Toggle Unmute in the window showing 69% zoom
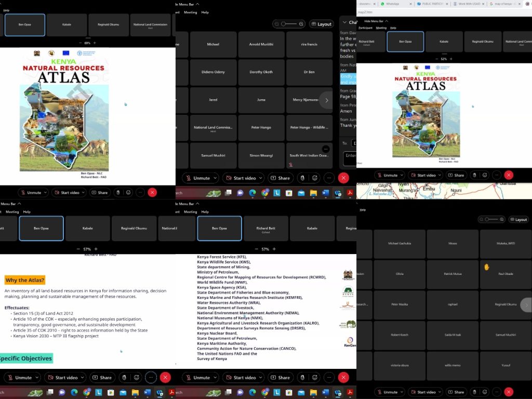 click(30, 192)
